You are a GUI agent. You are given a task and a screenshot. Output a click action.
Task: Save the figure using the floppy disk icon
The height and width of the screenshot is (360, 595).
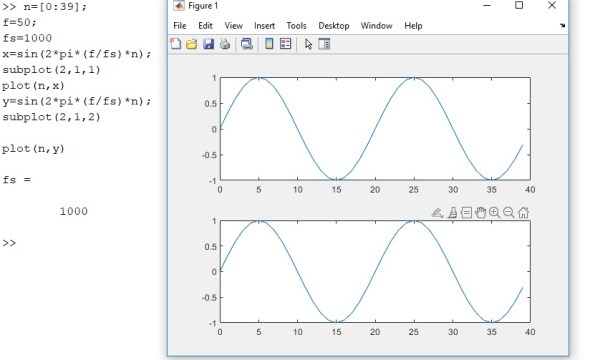pos(208,44)
